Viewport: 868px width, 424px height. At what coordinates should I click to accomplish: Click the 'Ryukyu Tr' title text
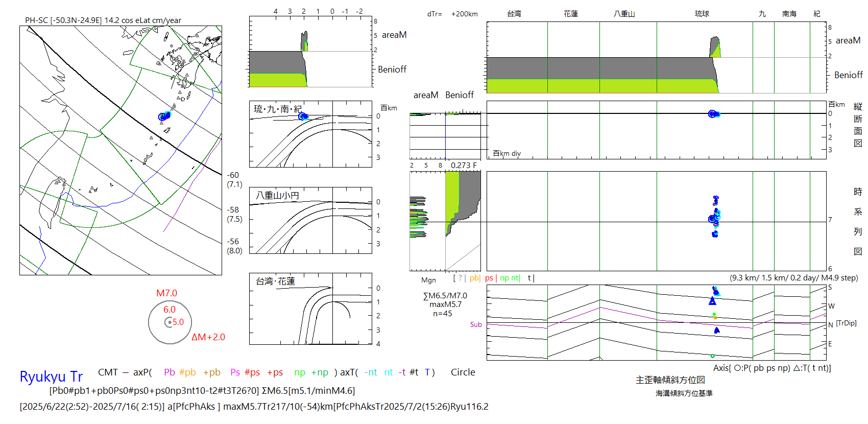coord(51,376)
